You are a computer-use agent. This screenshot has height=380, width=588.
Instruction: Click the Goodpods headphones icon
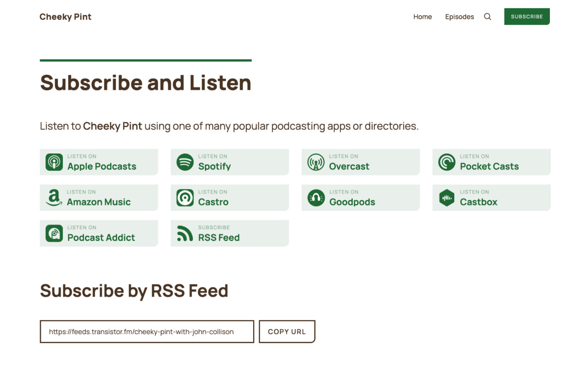[x=316, y=198]
